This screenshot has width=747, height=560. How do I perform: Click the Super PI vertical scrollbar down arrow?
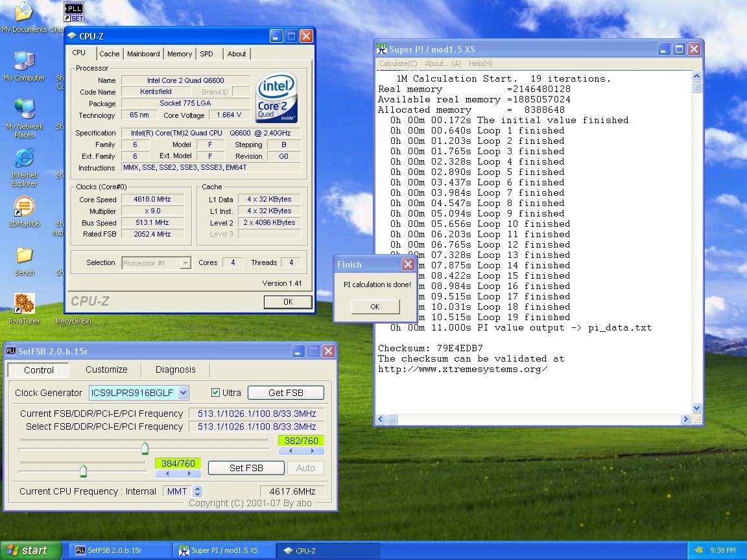tap(696, 408)
